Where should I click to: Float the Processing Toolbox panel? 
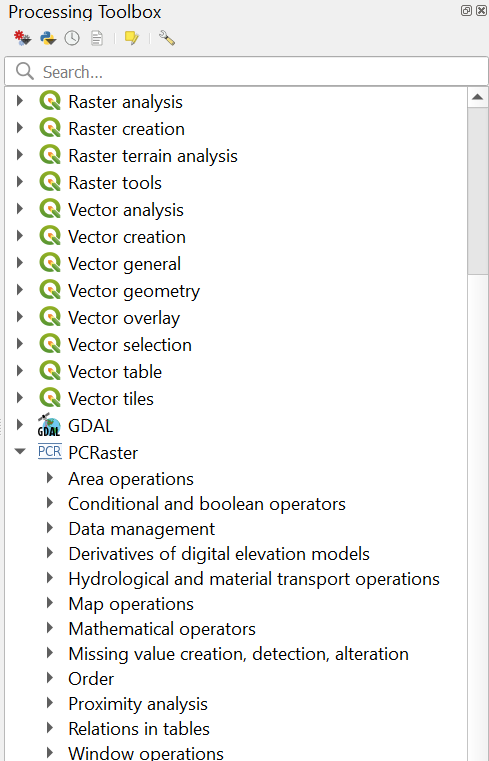point(466,11)
